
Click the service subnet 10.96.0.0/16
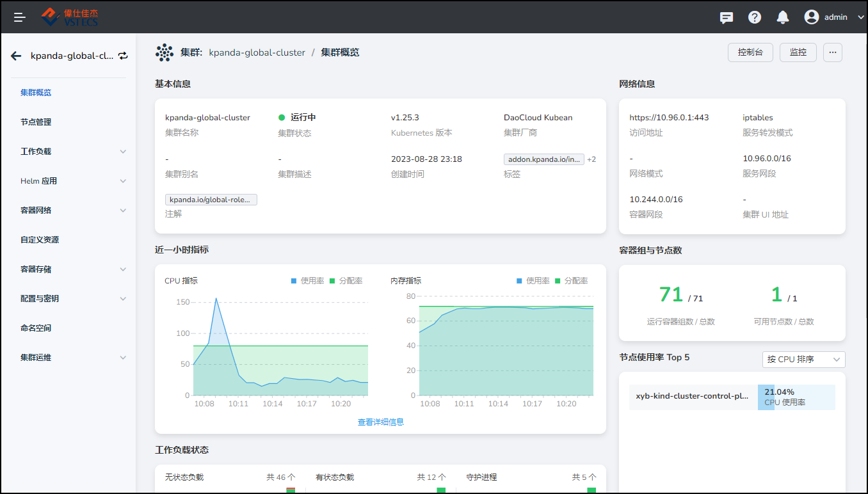point(767,159)
